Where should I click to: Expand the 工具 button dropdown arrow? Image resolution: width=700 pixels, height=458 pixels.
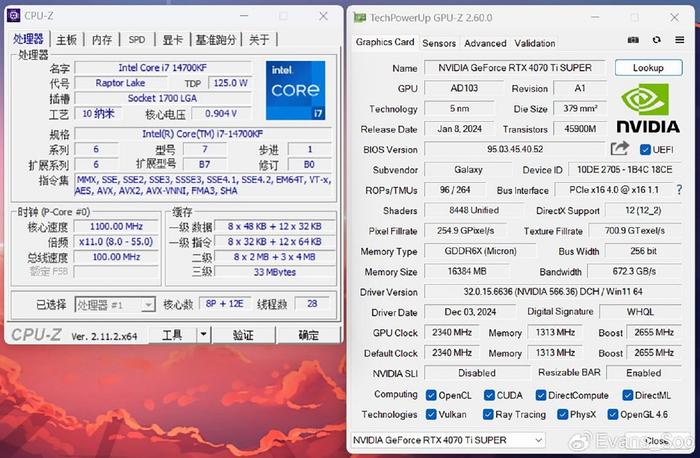click(x=204, y=334)
